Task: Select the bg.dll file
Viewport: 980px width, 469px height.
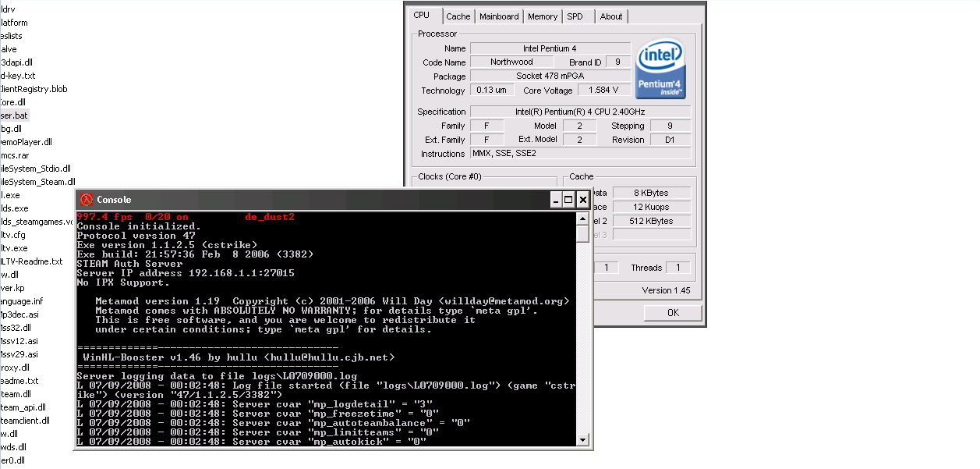Action: click(11, 129)
